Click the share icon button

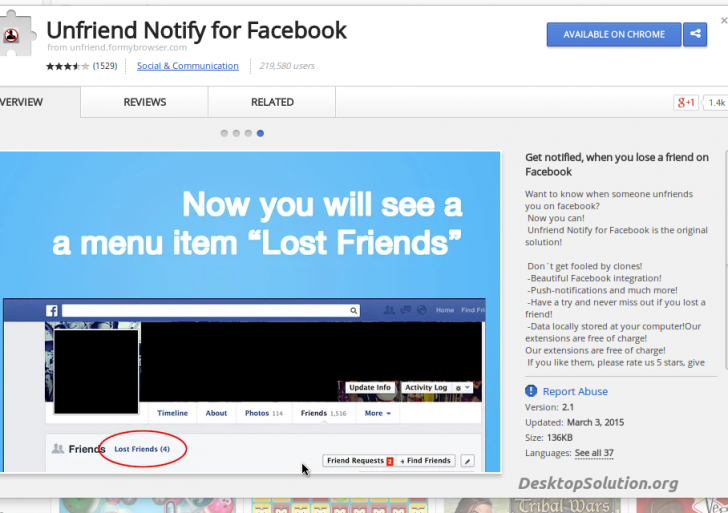click(695, 34)
